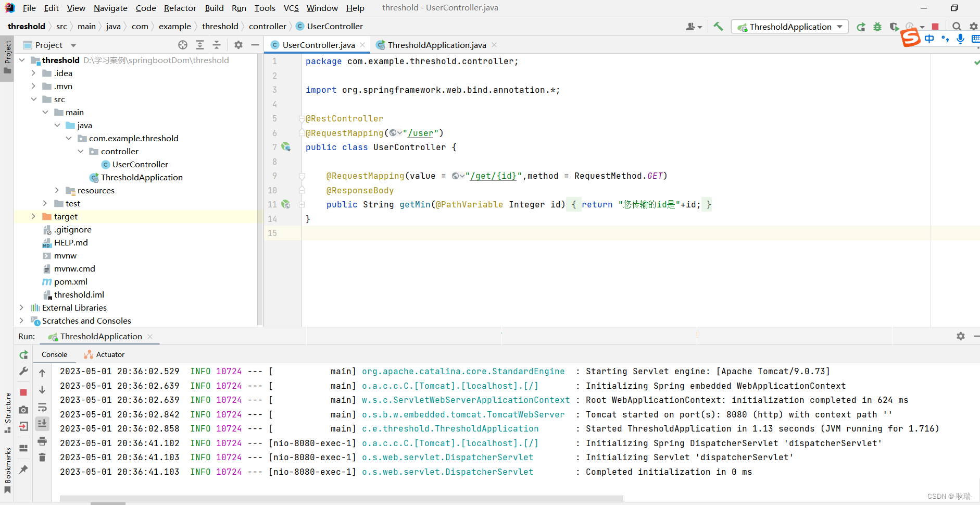Pin the Run tab with pin icon
This screenshot has width=980, height=505.
coord(23,470)
